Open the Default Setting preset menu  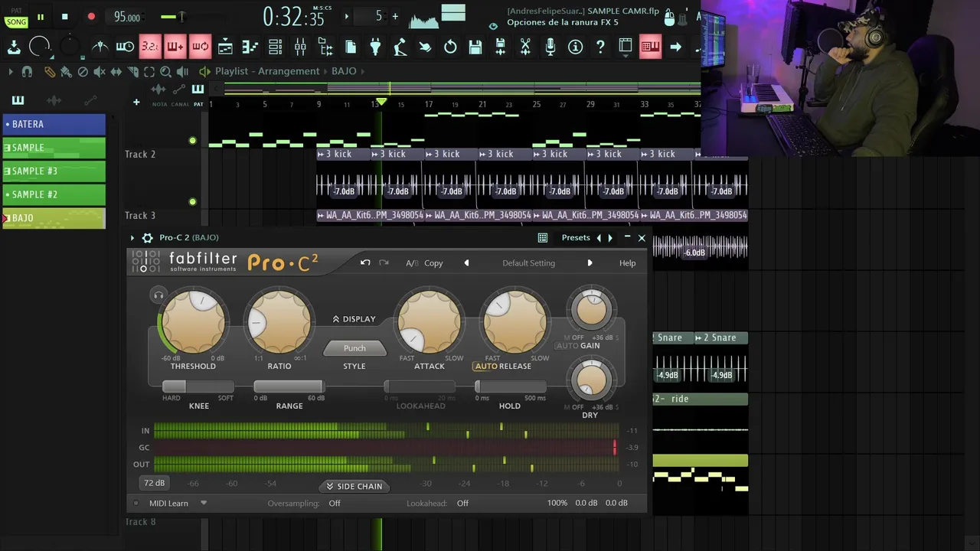528,263
